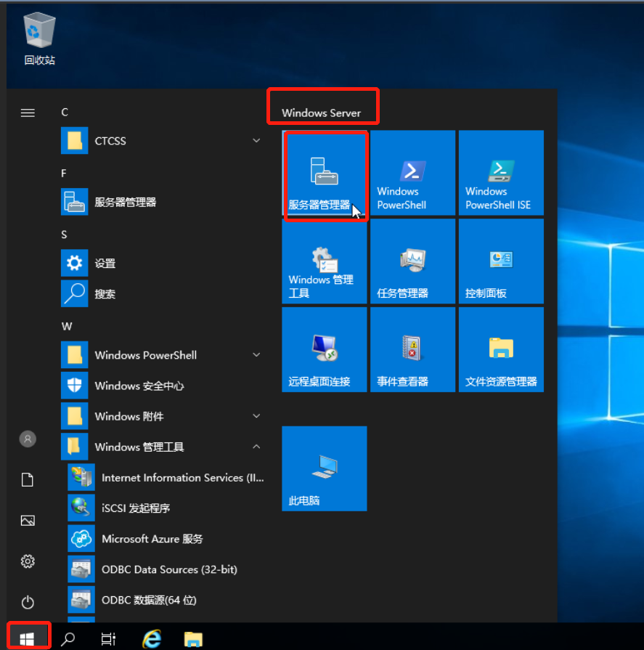Open the Recycle Bin on the desktop
The image size is (644, 650).
point(39,38)
